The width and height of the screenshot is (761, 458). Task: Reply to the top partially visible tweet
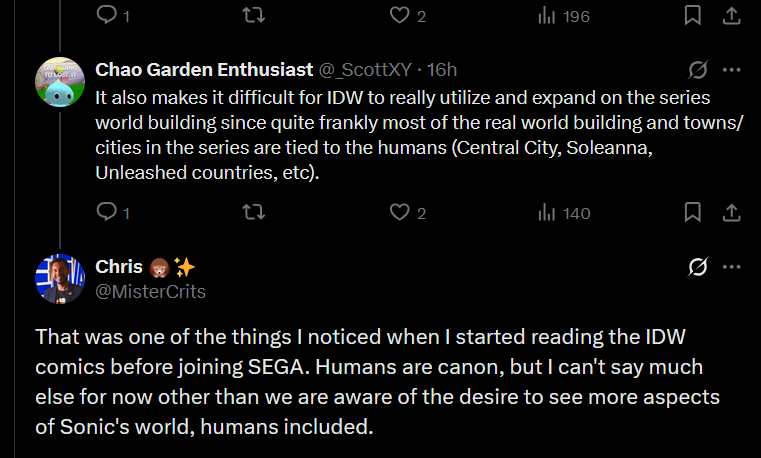(x=106, y=15)
